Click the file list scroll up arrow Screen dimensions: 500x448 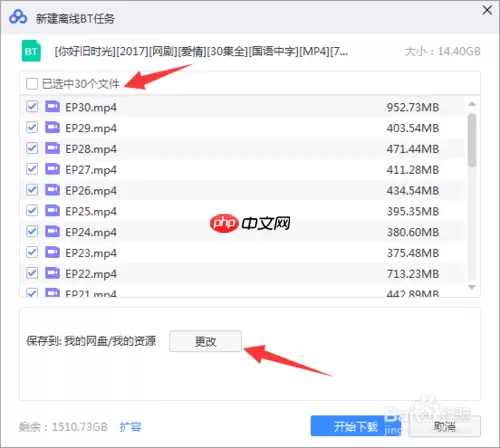(x=472, y=104)
